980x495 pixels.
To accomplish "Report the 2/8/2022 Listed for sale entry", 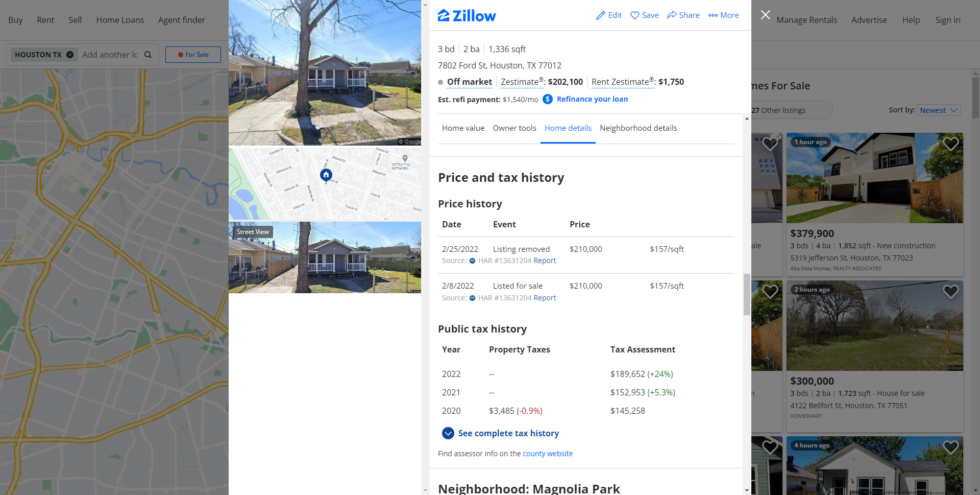I will tap(545, 298).
